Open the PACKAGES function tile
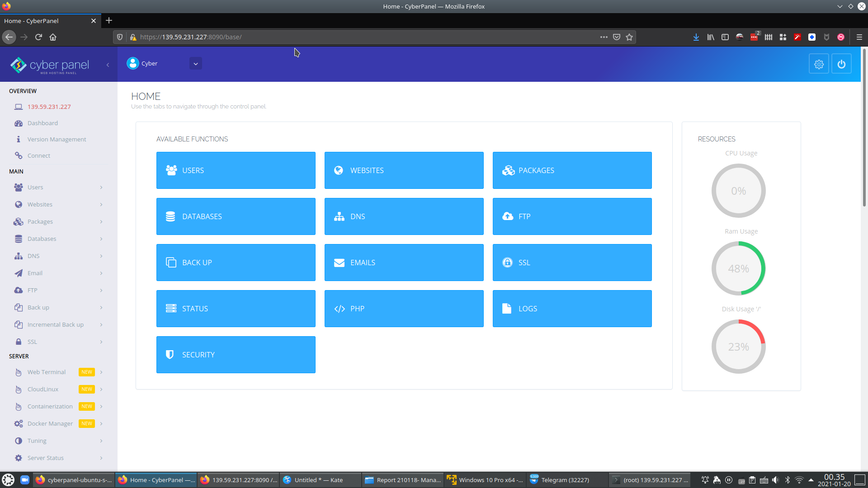The image size is (868, 488). [572, 170]
